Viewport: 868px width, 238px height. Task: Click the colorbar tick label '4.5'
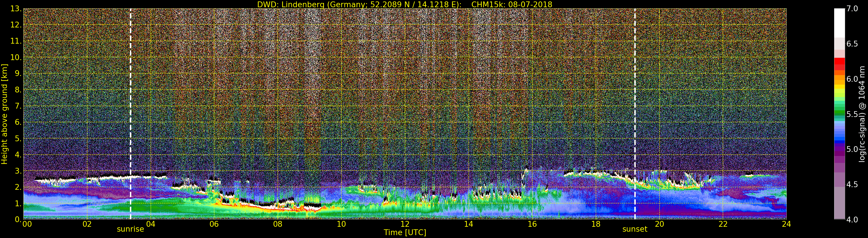click(x=852, y=185)
